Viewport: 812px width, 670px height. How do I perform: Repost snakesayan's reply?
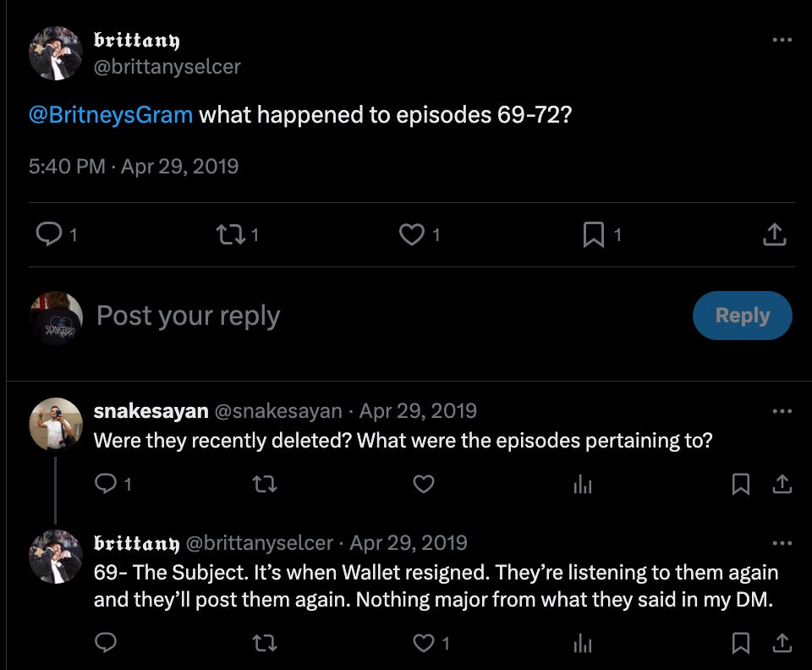pyautogui.click(x=265, y=484)
